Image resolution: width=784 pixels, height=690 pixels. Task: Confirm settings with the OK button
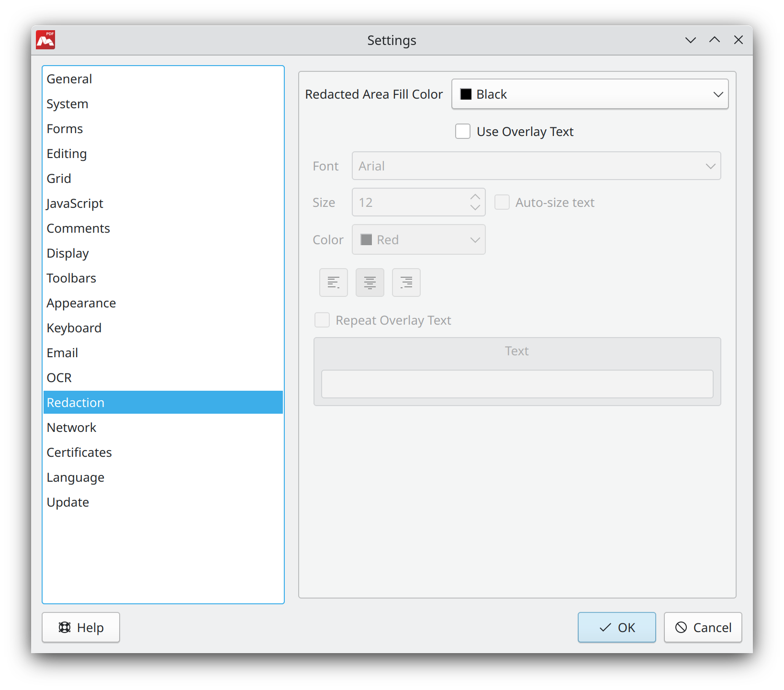click(x=617, y=627)
